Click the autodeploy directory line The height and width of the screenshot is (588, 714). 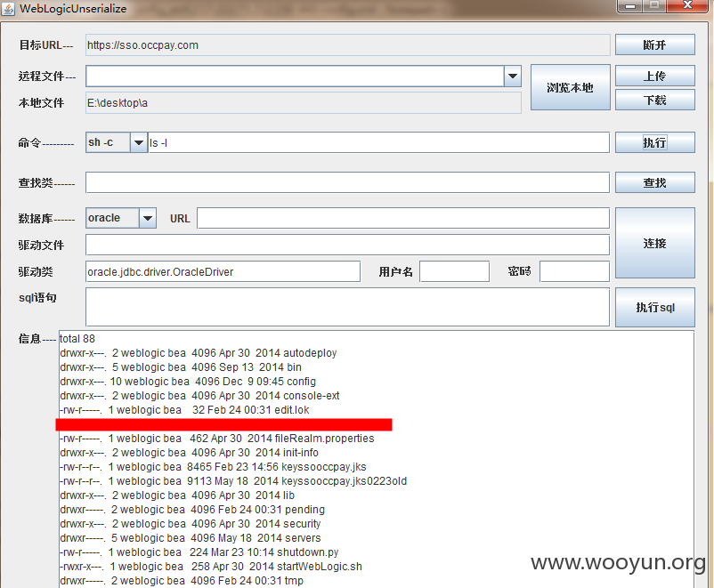click(198, 352)
